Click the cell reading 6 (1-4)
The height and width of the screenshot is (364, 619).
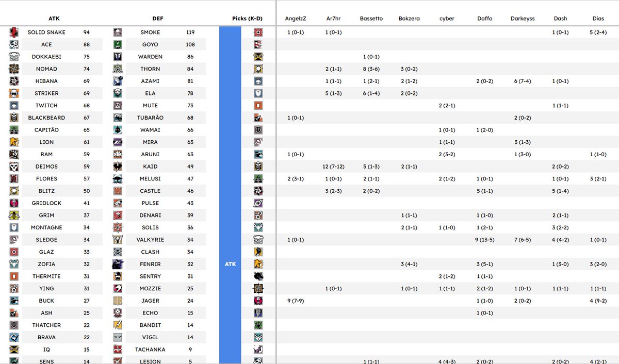click(x=371, y=93)
